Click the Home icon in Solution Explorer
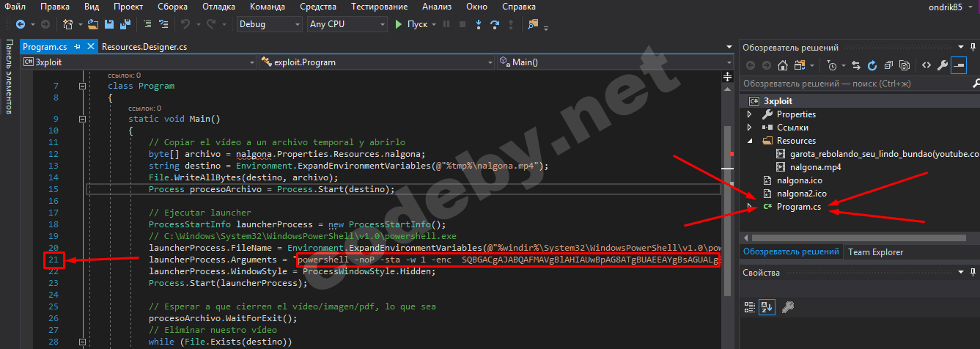The image size is (980, 349). click(783, 65)
